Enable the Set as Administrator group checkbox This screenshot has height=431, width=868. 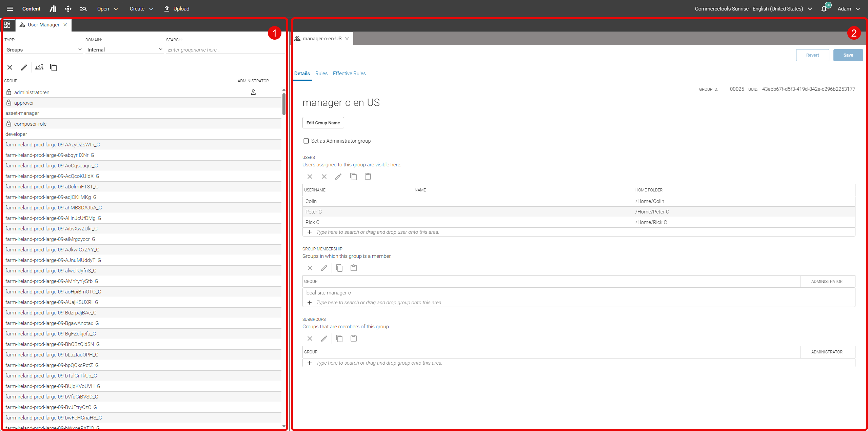tap(306, 141)
